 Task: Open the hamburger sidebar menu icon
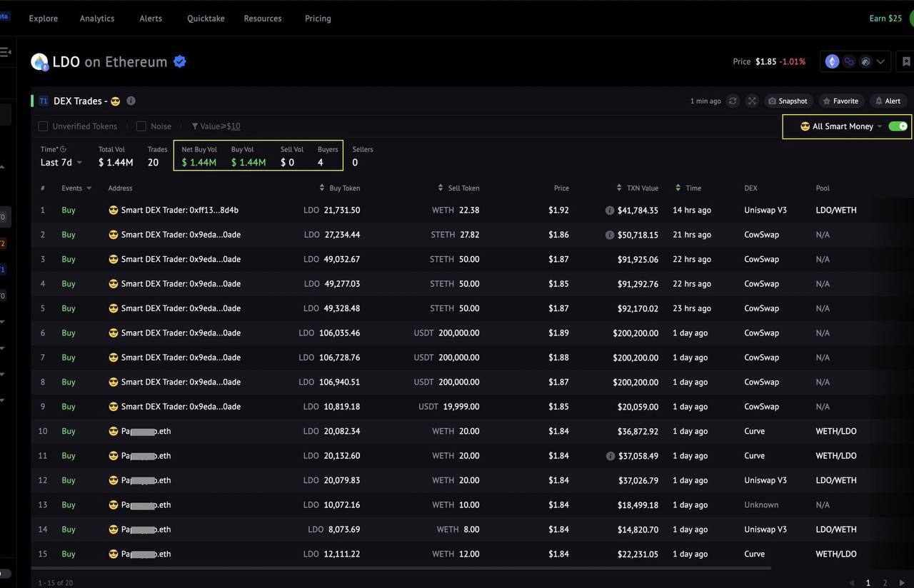tap(6, 52)
